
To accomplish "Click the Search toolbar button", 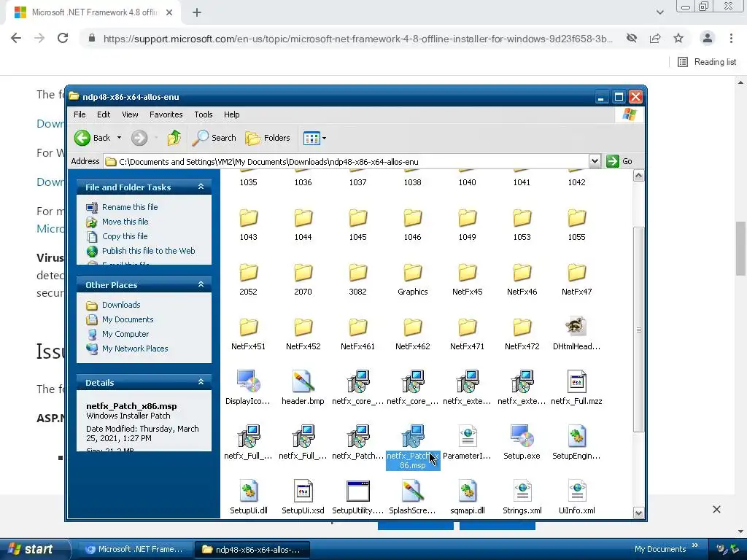I will 214,138.
